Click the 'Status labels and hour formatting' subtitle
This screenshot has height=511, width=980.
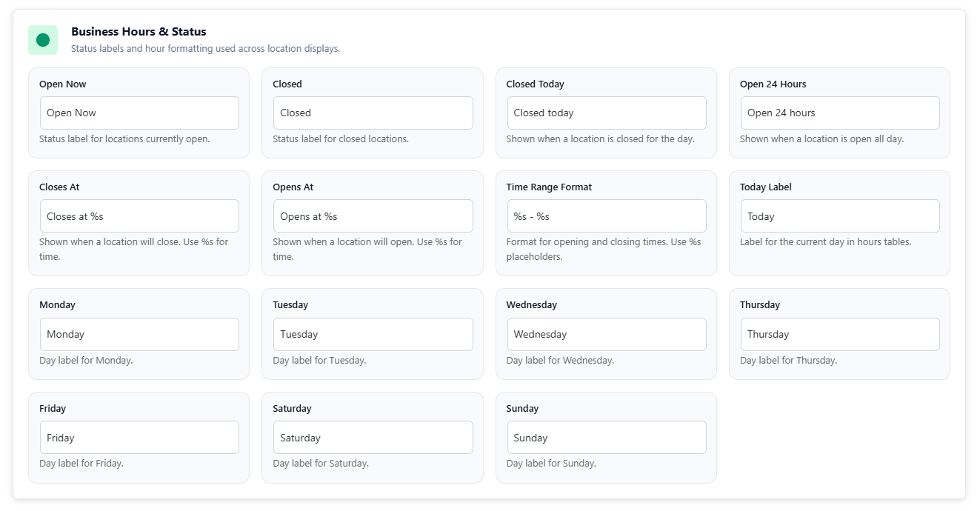[205, 49]
